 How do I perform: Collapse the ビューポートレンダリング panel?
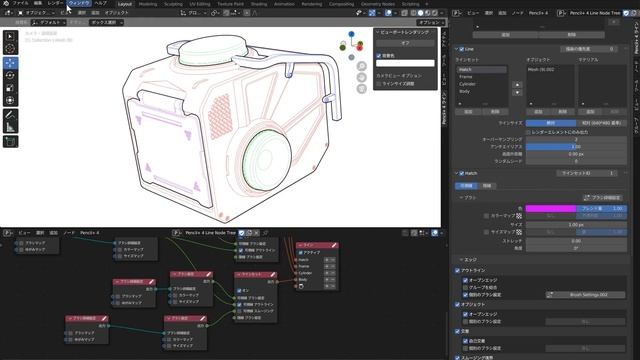[378, 32]
